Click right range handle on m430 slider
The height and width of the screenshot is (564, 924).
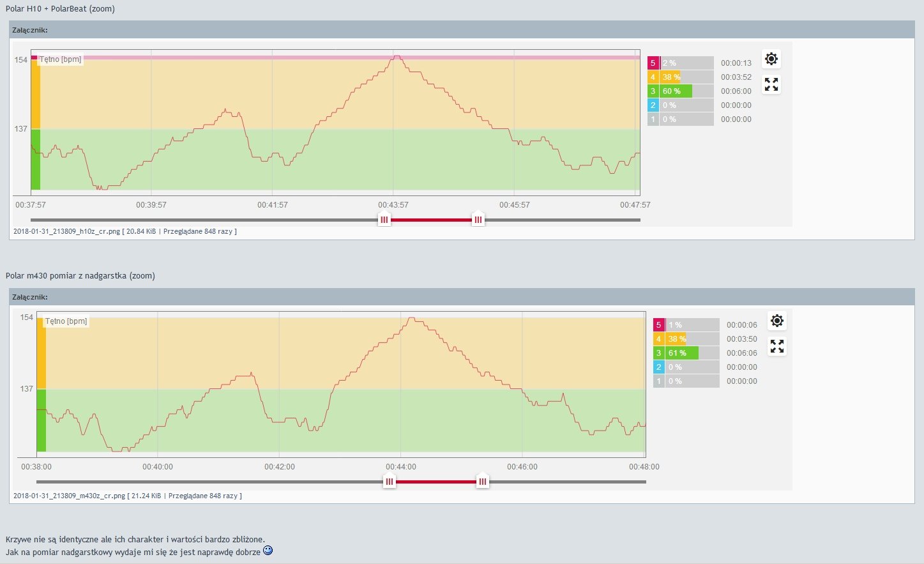click(483, 482)
